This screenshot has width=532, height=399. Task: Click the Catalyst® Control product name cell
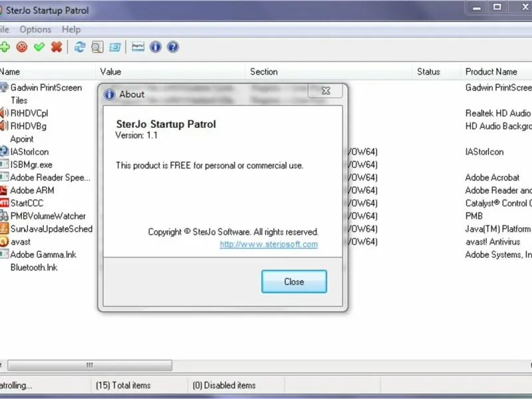(498, 203)
